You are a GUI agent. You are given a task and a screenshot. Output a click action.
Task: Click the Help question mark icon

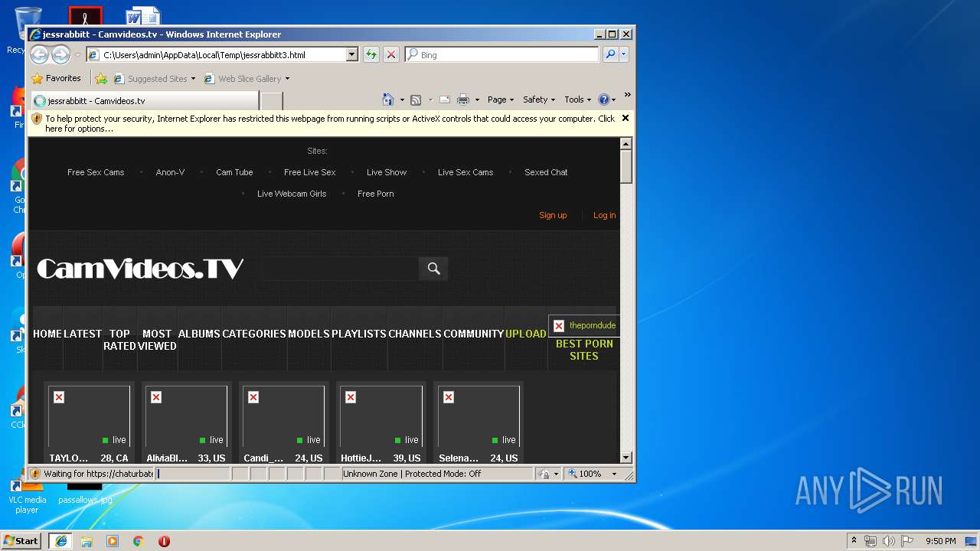603,99
